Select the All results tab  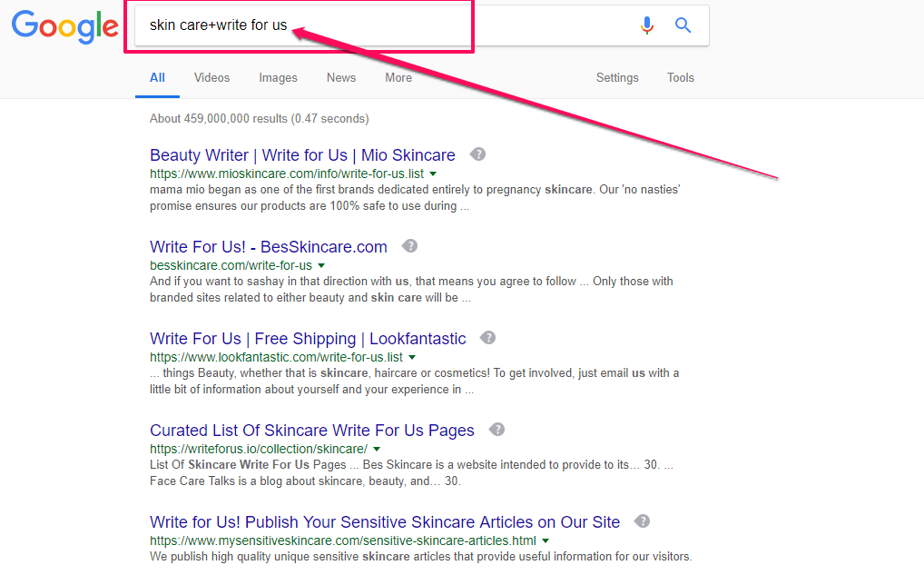pos(157,78)
